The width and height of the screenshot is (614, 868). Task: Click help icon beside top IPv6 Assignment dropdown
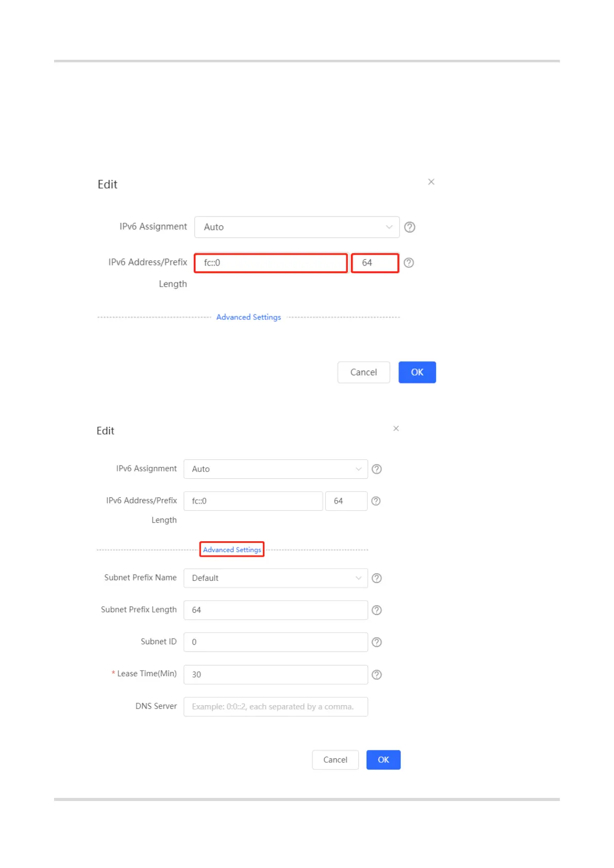tap(409, 227)
